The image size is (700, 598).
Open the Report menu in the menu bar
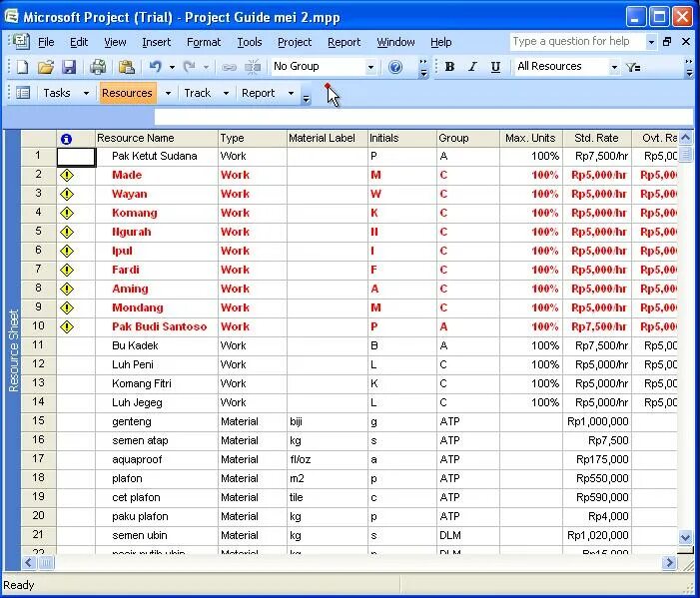tap(344, 42)
